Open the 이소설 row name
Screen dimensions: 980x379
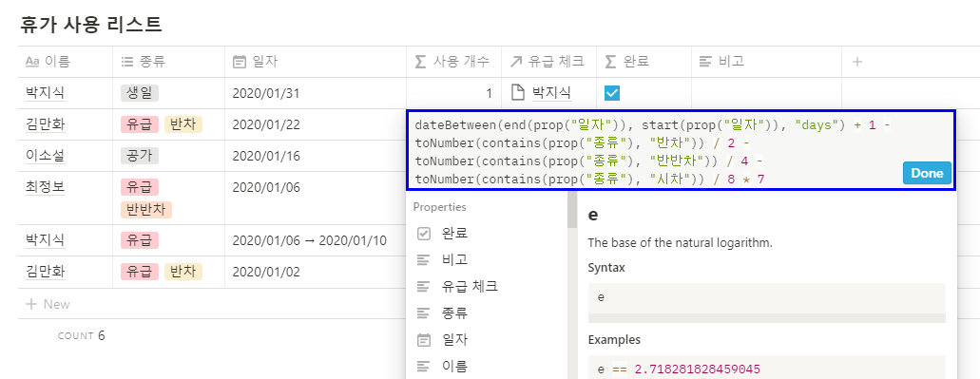pyautogui.click(x=45, y=156)
